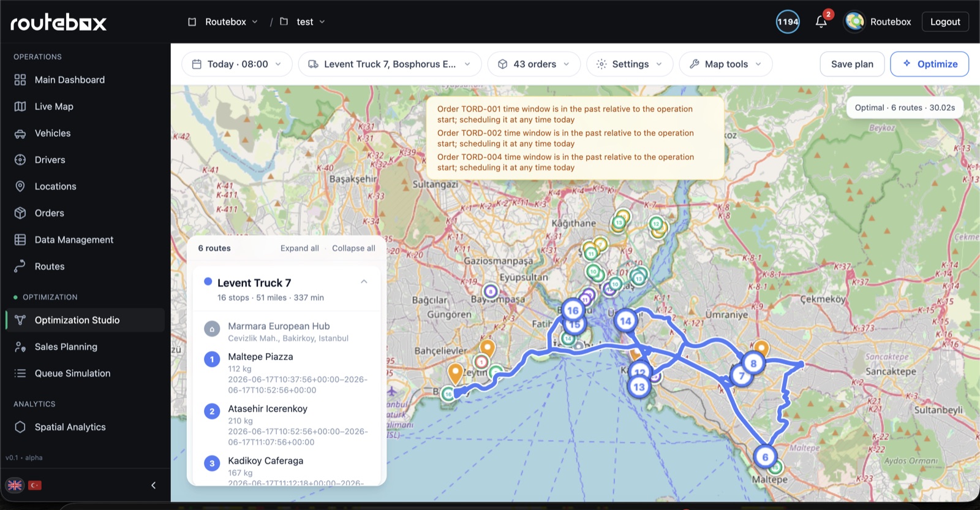
Task: Select the Marmara European Hub depot stop
Action: click(287, 332)
